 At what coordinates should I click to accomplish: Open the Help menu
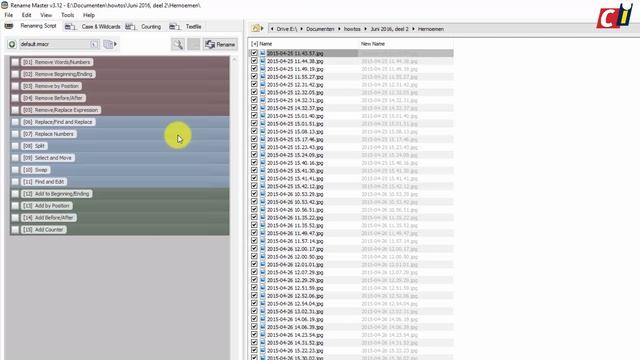point(89,15)
